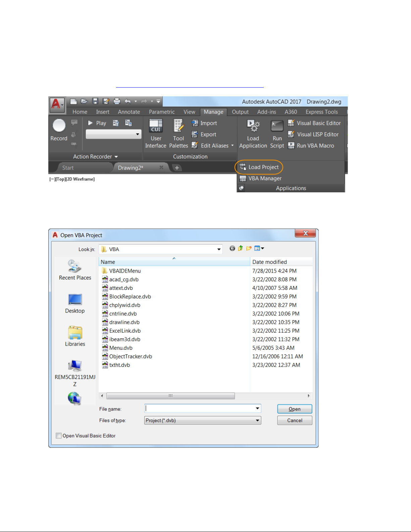Expand the Look in VBA folder dropdown
Viewport: 411px width, 532px height.
[x=219, y=249]
